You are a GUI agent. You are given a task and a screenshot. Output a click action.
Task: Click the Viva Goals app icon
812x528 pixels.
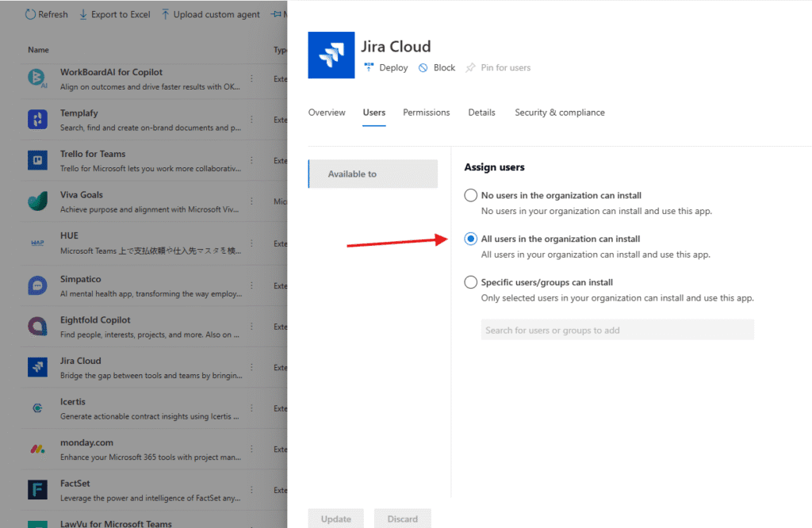tap(37, 201)
